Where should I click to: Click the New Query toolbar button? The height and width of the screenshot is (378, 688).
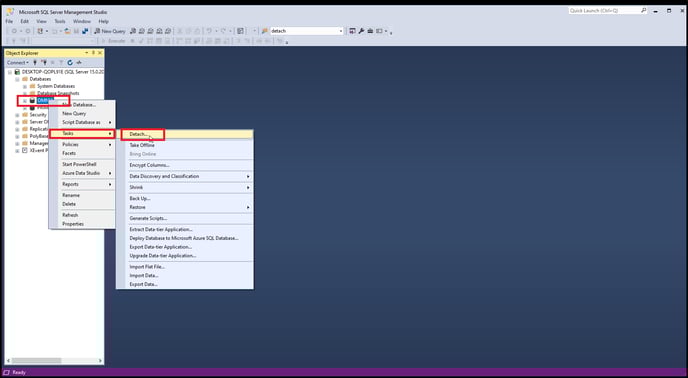point(110,31)
